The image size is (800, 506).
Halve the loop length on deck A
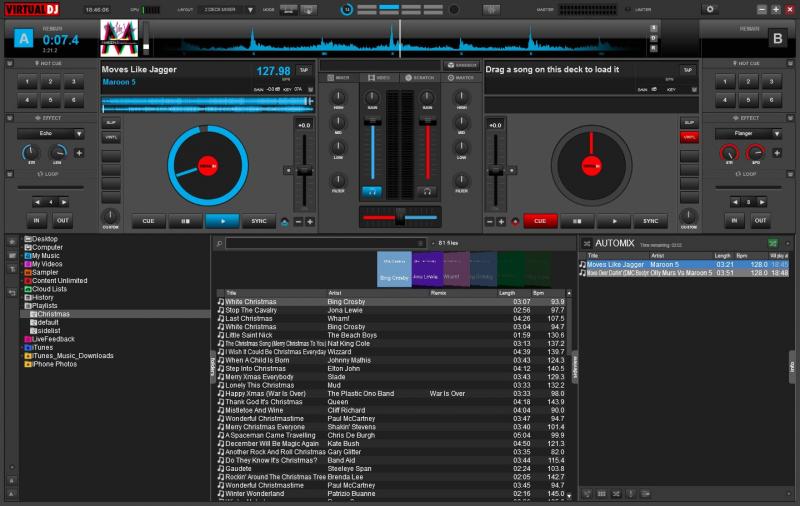(37, 203)
